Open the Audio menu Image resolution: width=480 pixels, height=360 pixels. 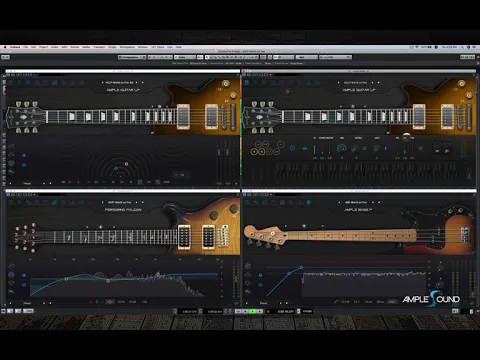pyautogui.click(x=54, y=47)
